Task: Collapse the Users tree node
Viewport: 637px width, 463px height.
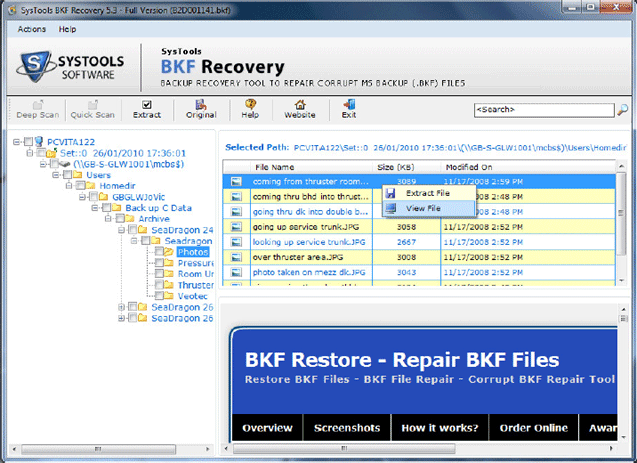Action: pos(55,175)
